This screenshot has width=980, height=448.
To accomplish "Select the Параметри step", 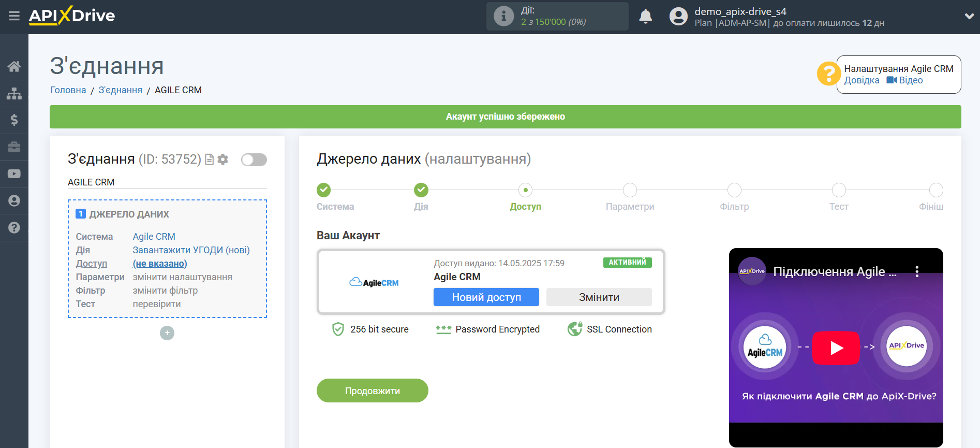I will (630, 190).
